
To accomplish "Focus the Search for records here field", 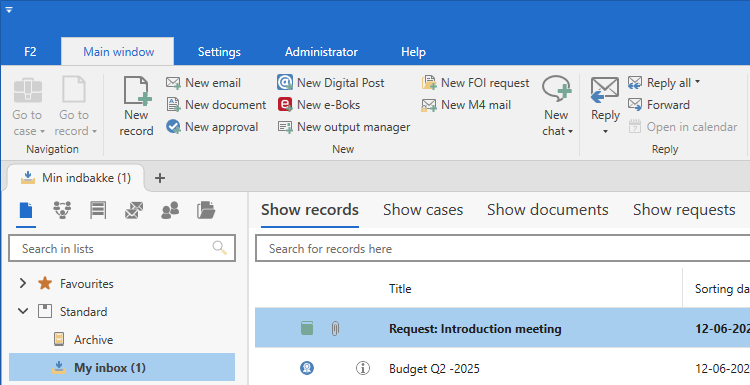I will (x=503, y=248).
